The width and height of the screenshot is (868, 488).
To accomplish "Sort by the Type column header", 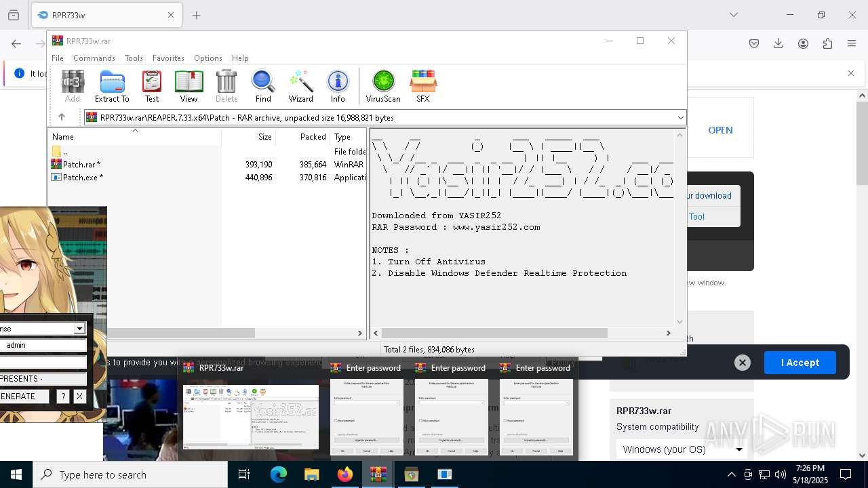I will 349,137.
